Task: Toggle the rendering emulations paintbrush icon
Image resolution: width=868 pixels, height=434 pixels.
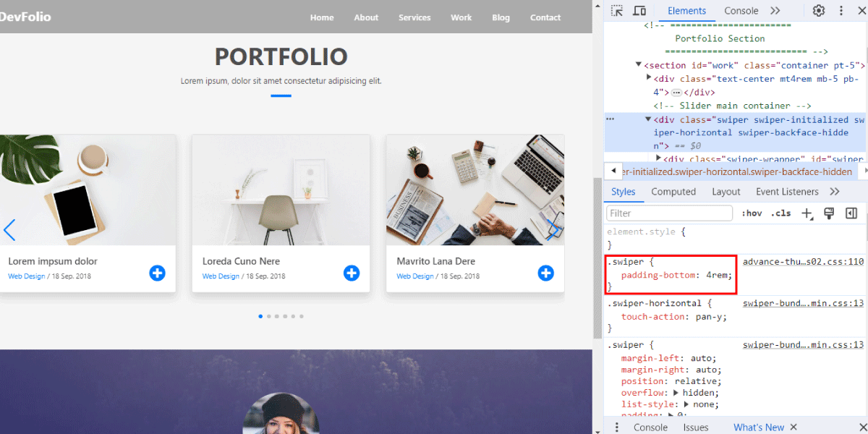Action: [x=830, y=213]
